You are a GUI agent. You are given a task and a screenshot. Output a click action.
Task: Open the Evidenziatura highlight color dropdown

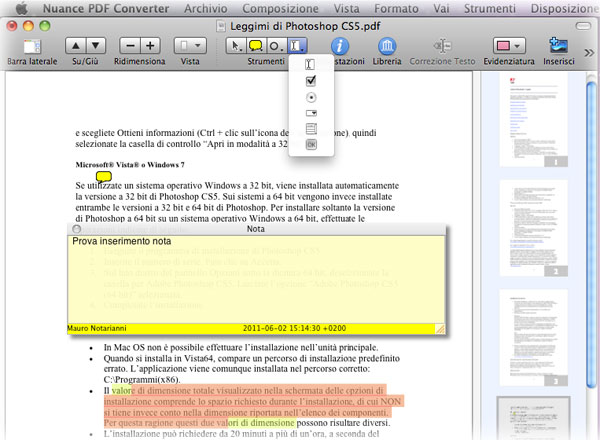508,46
